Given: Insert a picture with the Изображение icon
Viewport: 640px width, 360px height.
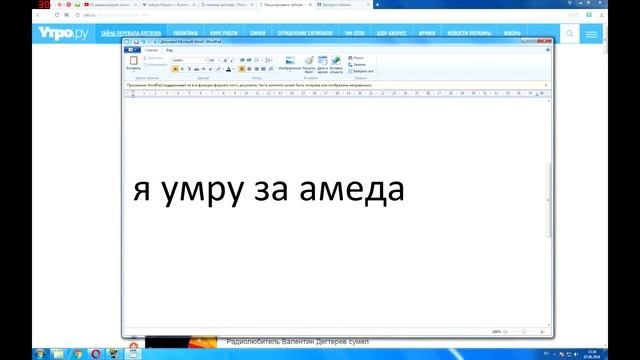Looking at the screenshot, I should (290, 62).
